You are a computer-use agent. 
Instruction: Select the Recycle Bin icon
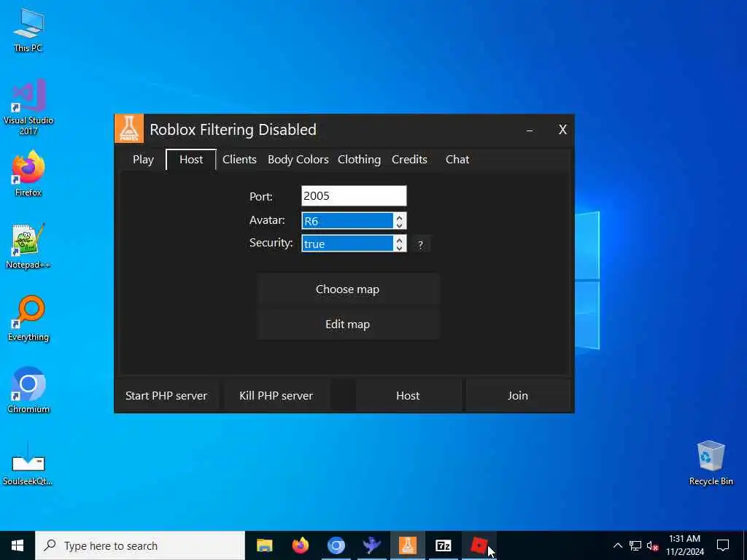(711, 463)
